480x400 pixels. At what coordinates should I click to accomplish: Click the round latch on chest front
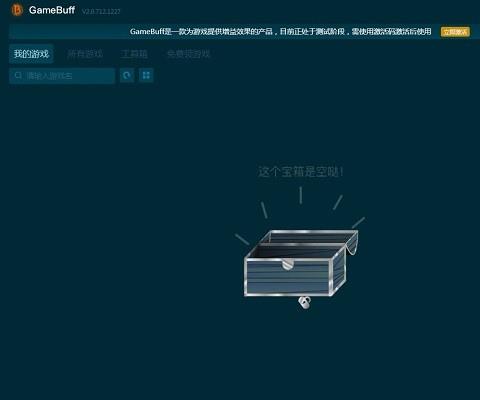pyautogui.click(x=288, y=264)
